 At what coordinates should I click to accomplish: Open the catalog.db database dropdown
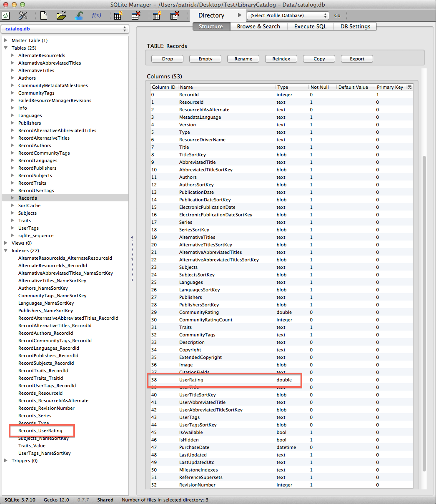[x=65, y=29]
